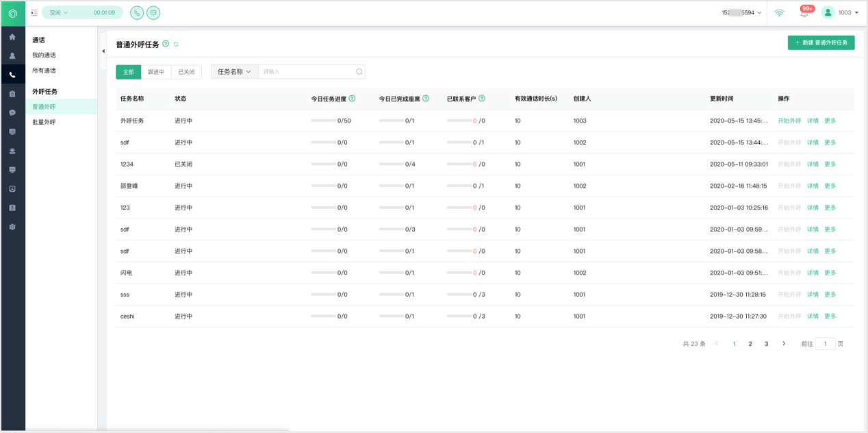The width and height of the screenshot is (868, 433).
Task: Click help icon next to 今日任务进度
Action: click(352, 99)
